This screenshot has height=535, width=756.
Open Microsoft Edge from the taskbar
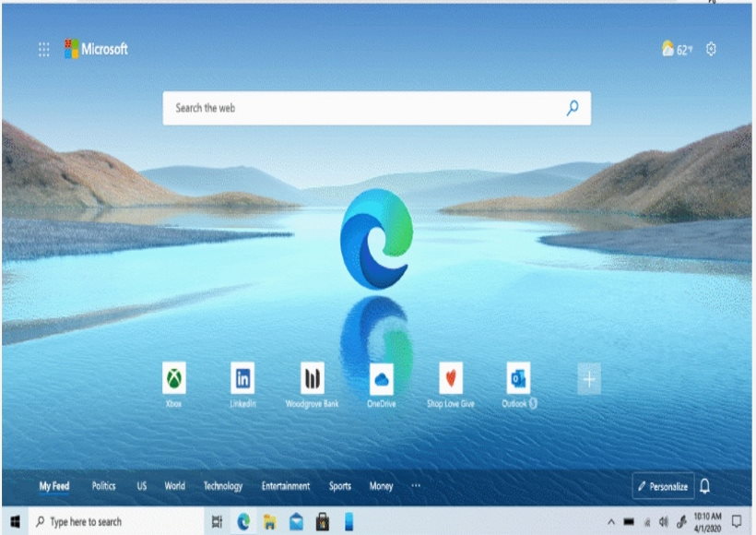[243, 522]
